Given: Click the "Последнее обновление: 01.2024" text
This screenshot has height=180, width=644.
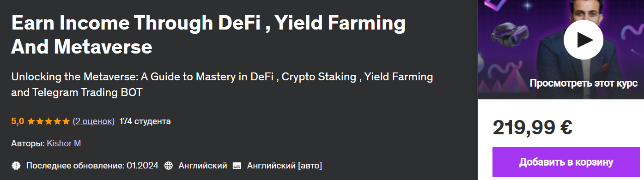Looking at the screenshot, I should 92,165.
